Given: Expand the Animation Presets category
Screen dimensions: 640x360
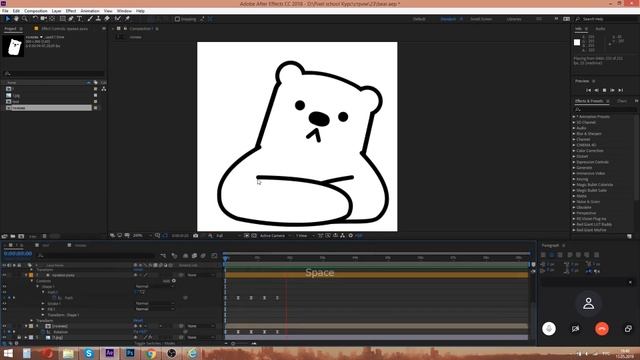Looking at the screenshot, I should point(574,117).
